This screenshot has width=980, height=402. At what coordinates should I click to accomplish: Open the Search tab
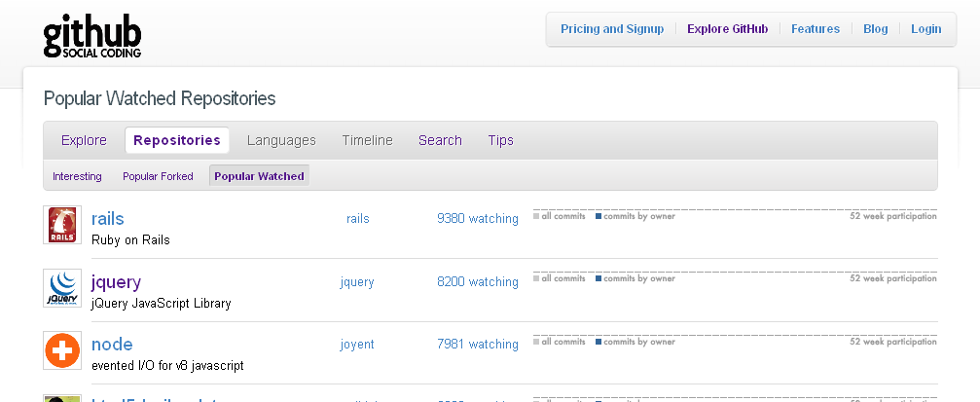click(440, 140)
